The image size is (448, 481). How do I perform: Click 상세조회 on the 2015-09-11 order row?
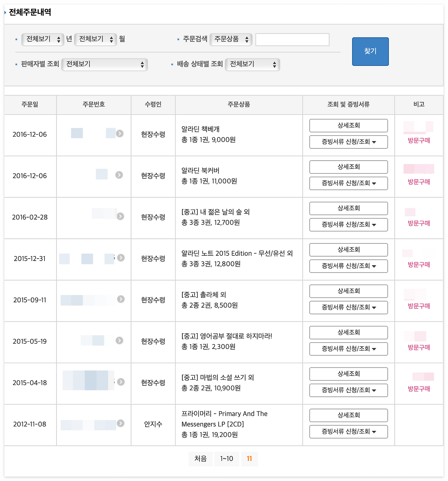pos(348,291)
